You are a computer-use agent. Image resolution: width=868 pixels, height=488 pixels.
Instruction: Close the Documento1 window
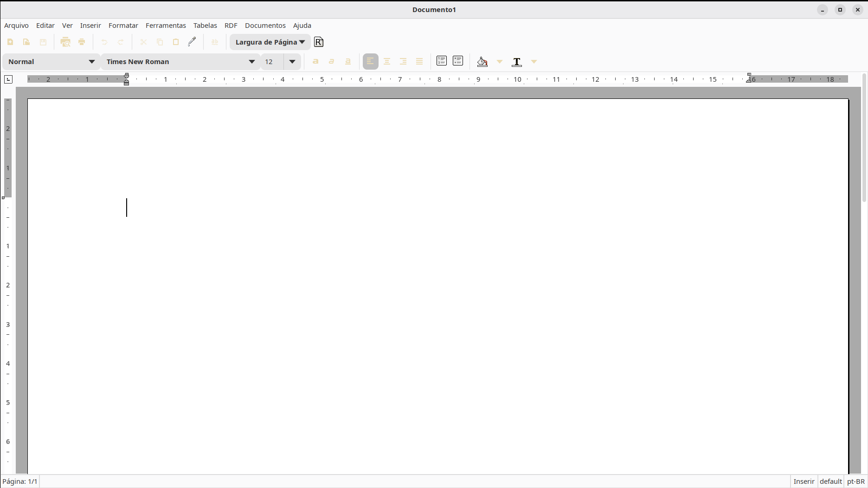858,10
